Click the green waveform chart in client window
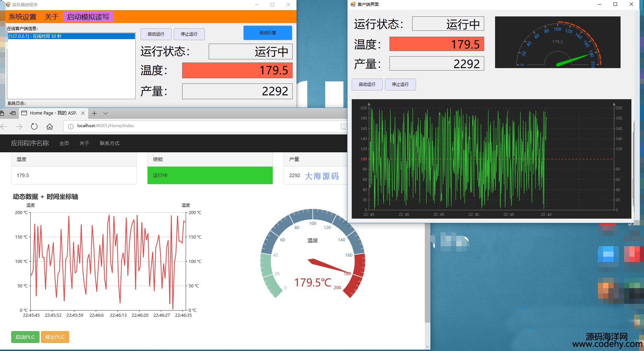The image size is (644, 351). 491,159
